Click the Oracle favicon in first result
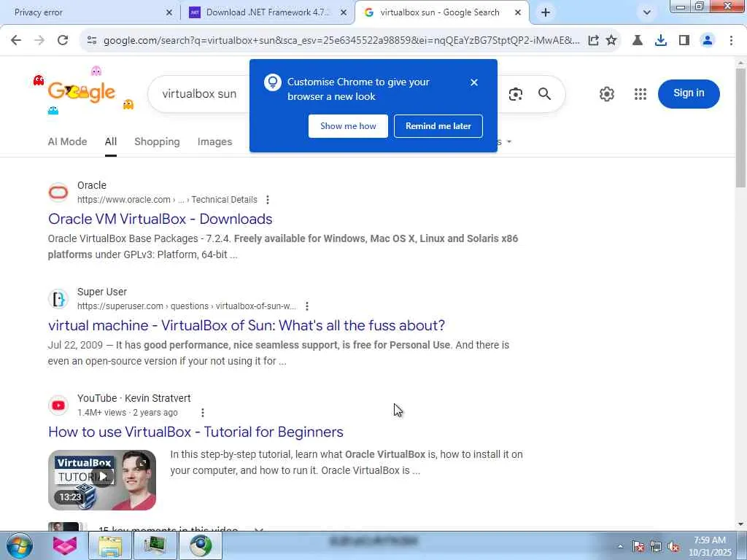The height and width of the screenshot is (560, 747). (58, 192)
